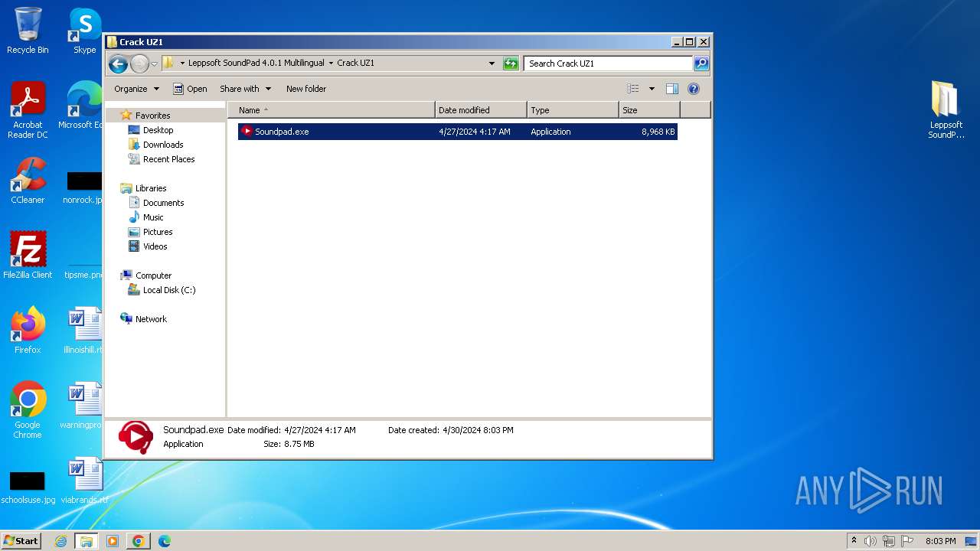
Task: Select Libraries in the navigation pane
Action: 150,188
